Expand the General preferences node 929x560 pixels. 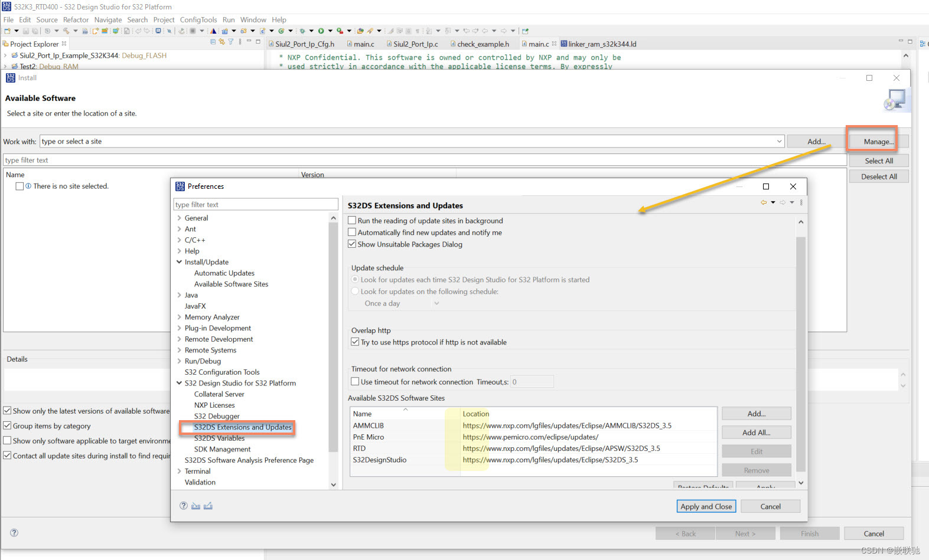pyautogui.click(x=179, y=218)
